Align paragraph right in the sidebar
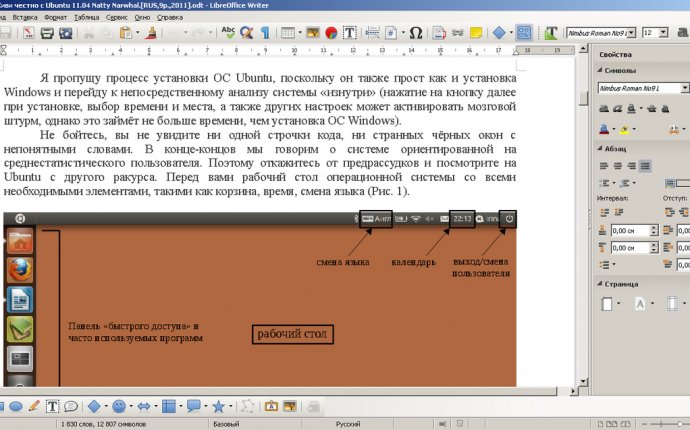The width and height of the screenshot is (690, 430). coord(631,166)
